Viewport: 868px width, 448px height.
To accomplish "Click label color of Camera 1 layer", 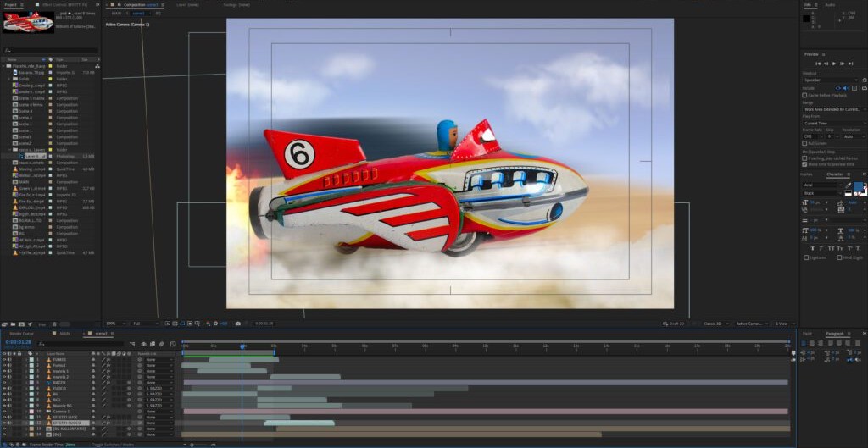I will (x=31, y=412).
